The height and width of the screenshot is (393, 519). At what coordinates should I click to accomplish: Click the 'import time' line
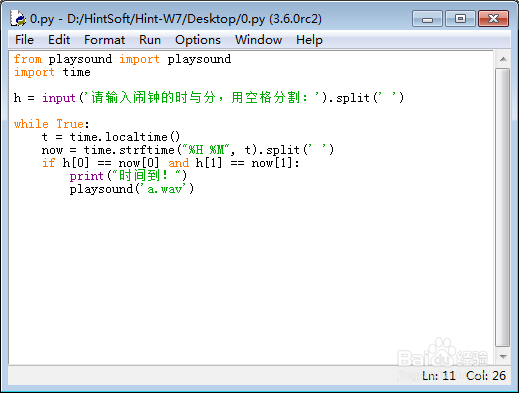[x=52, y=72]
